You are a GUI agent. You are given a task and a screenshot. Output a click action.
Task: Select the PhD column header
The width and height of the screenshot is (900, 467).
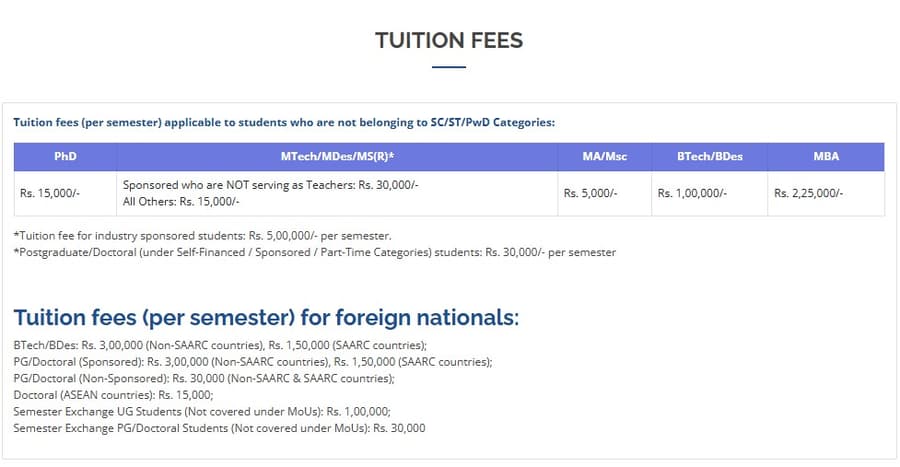coord(65,157)
